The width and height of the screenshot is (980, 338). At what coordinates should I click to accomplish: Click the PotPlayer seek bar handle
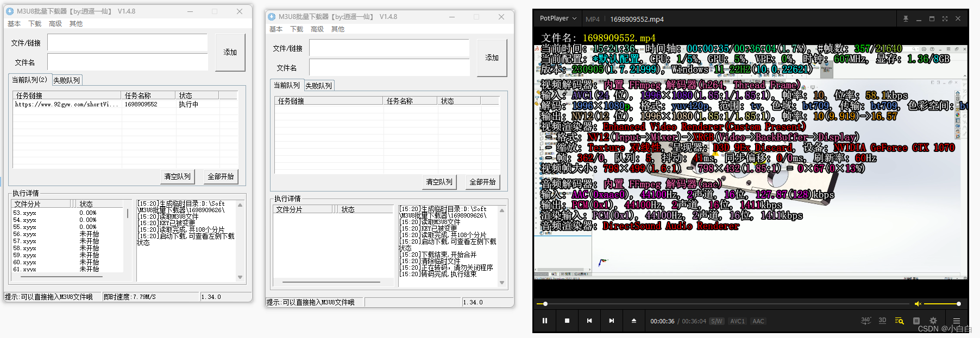click(545, 304)
